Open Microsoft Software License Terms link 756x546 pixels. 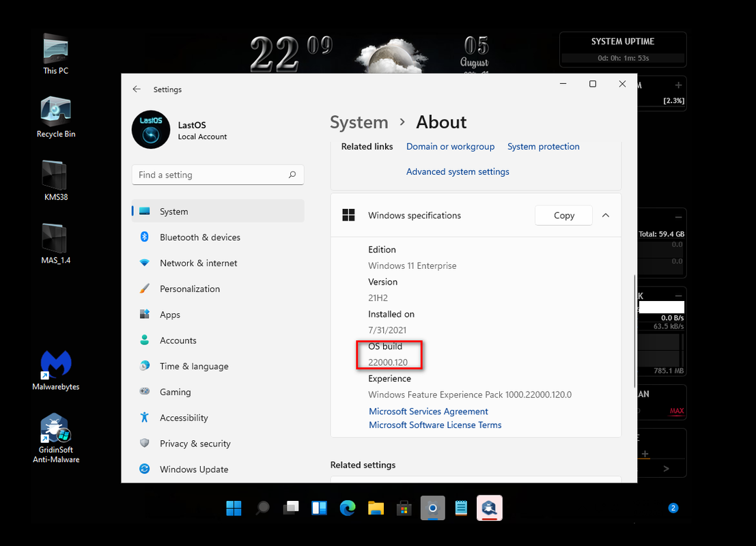coord(435,425)
